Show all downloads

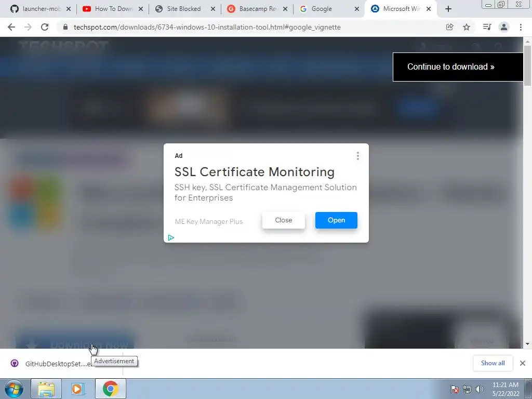pos(493,363)
